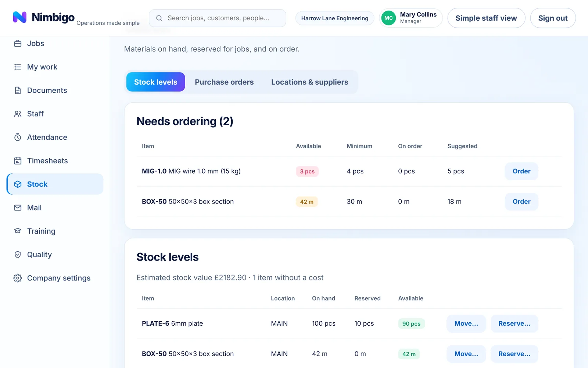The width and height of the screenshot is (588, 368).
Task: Click the Company settings gear icon
Action: coord(18,278)
